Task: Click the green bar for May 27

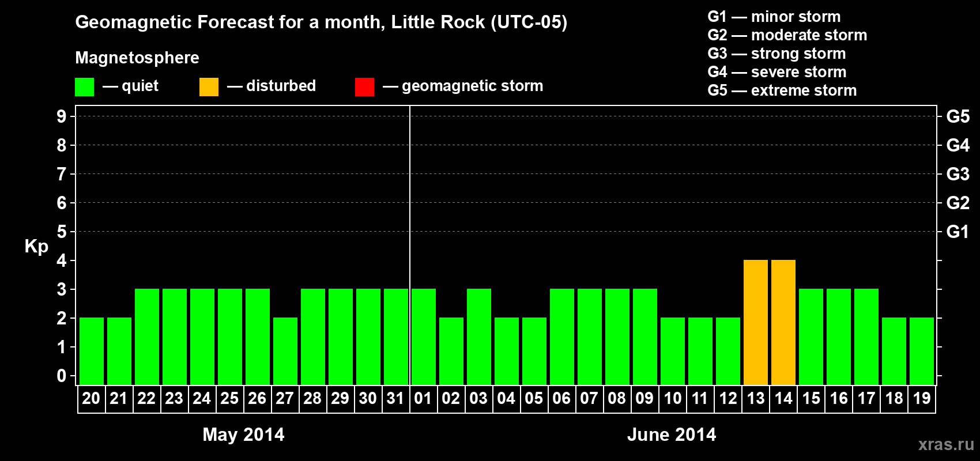Action: click(x=285, y=352)
